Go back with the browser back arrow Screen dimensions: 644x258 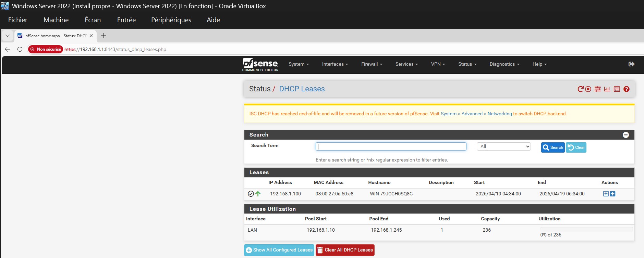point(8,49)
